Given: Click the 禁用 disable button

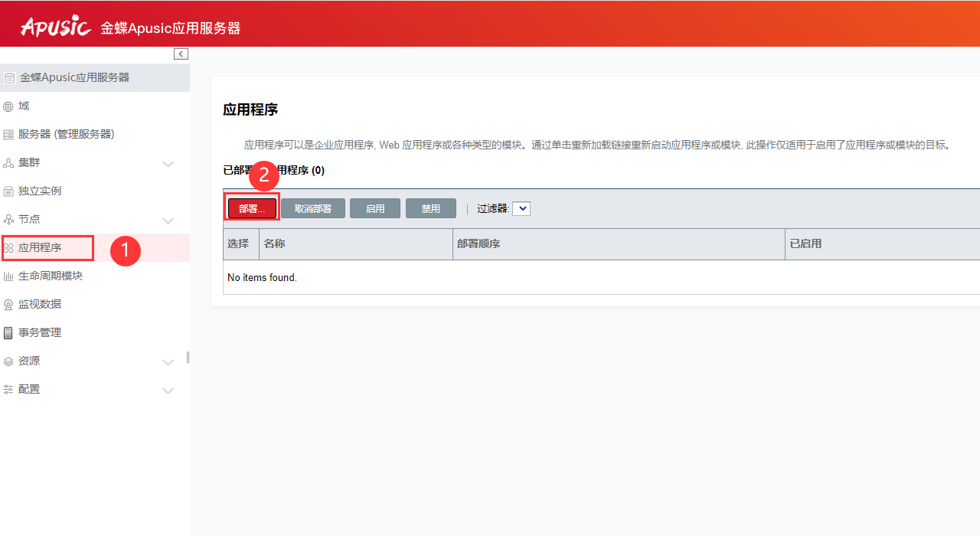Looking at the screenshot, I should click(431, 208).
